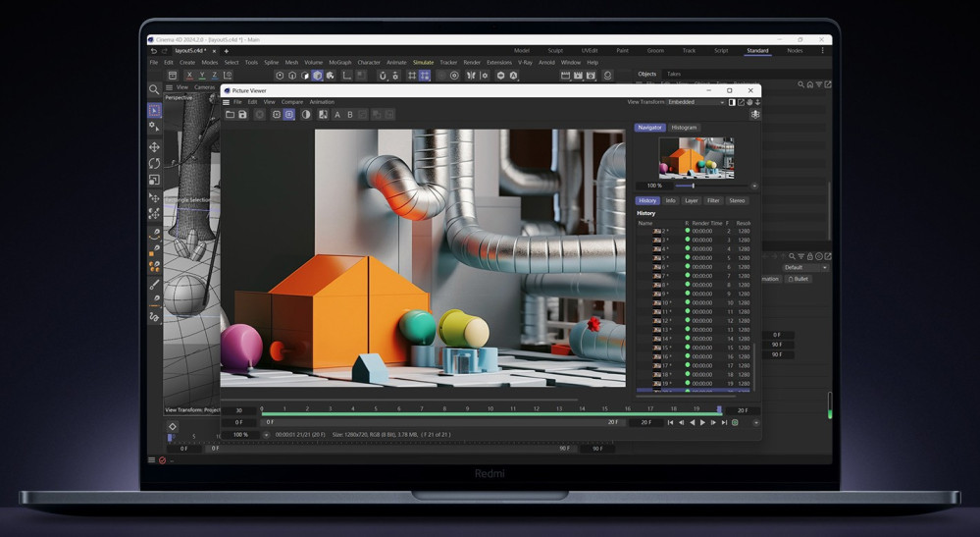Click the AB compare split icon
This screenshot has height=537, width=980.
(323, 115)
